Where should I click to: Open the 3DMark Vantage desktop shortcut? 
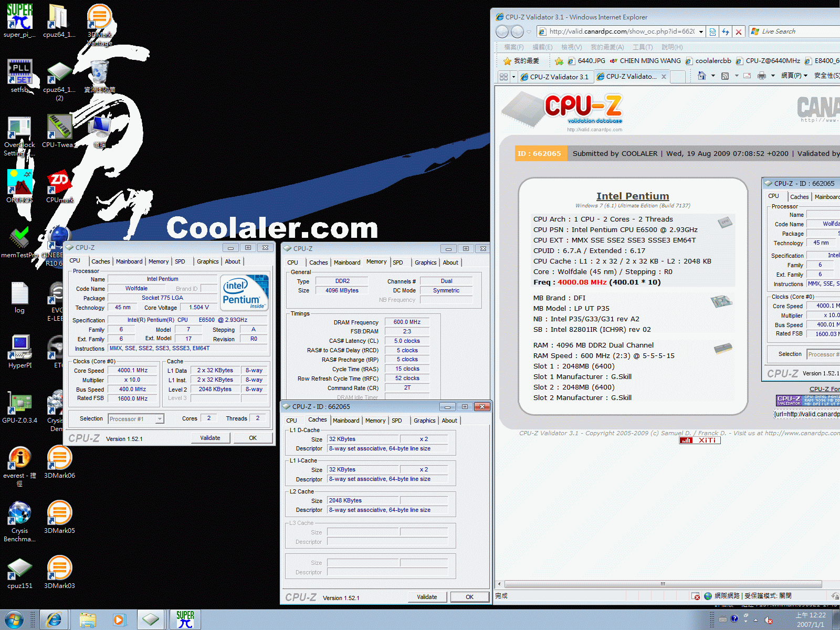tap(99, 24)
